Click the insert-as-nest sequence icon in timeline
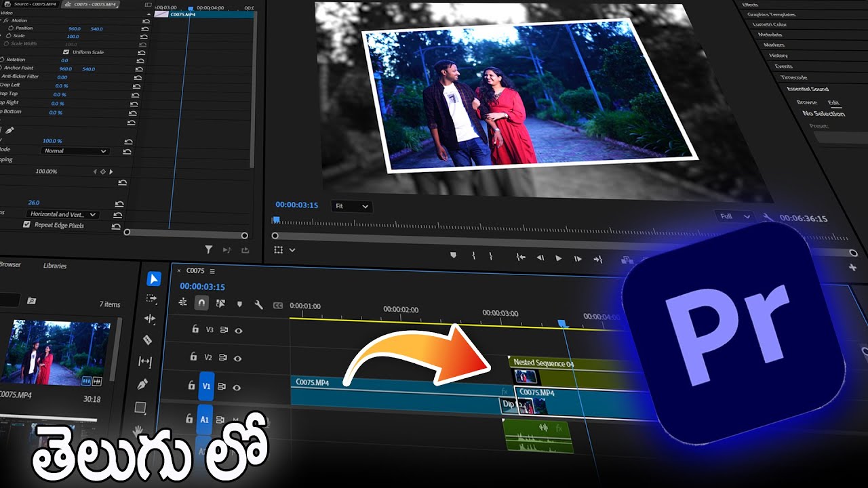Viewport: 868px width, 488px height. point(182,302)
